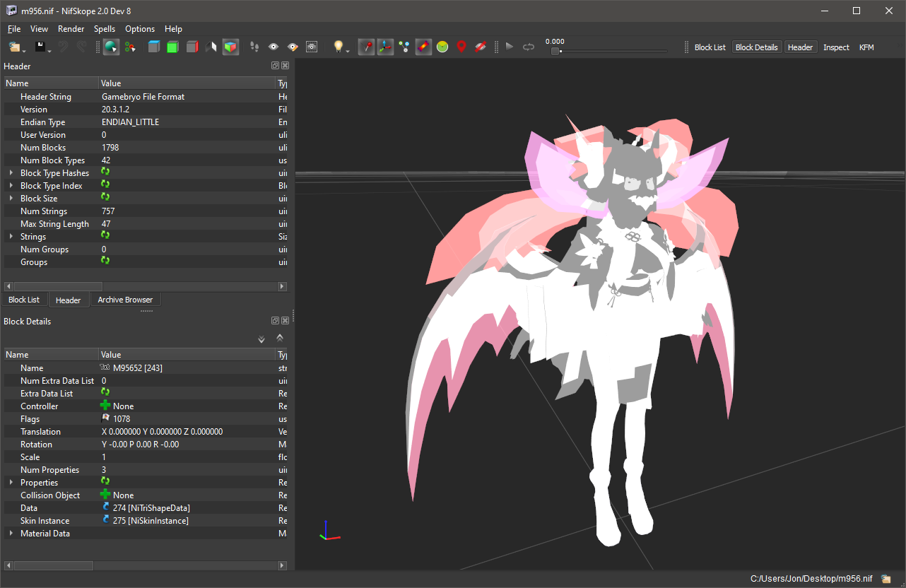Image resolution: width=906 pixels, height=588 pixels.
Task: Click the Undo arrow icon
Action: [62, 47]
